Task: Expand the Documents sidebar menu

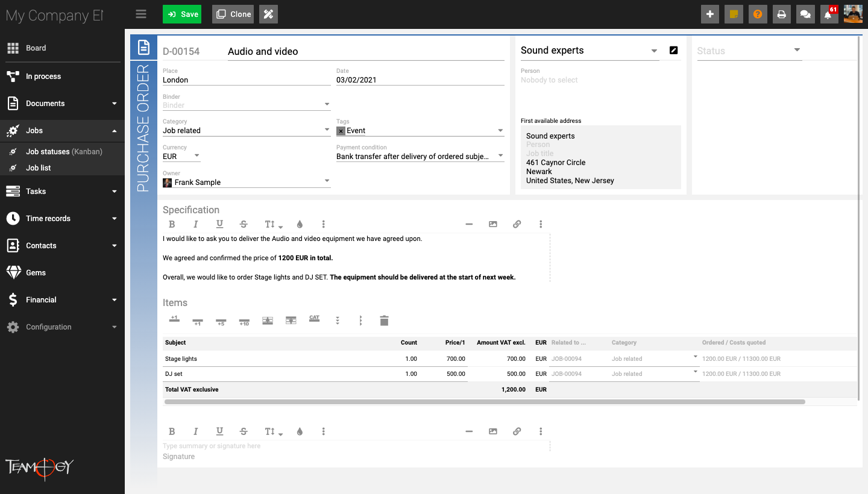Action: (x=62, y=104)
